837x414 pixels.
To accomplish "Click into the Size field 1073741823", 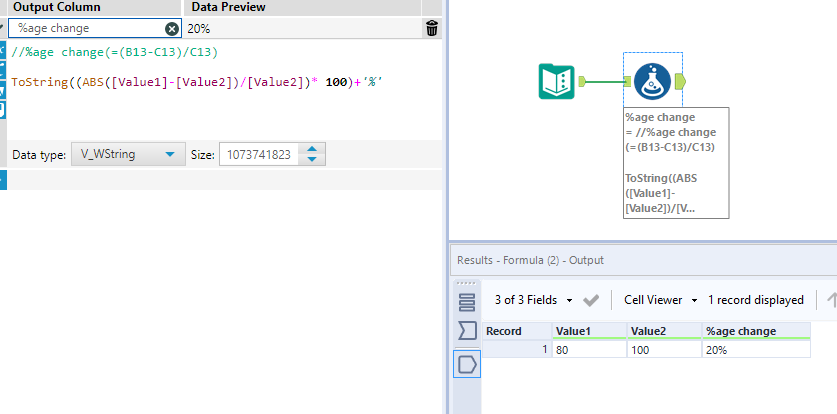I will point(259,155).
